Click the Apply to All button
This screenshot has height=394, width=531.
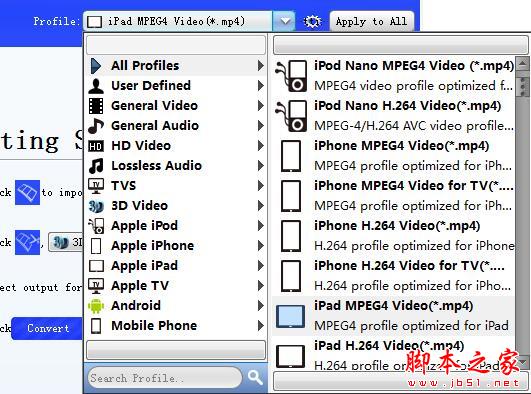(x=371, y=21)
